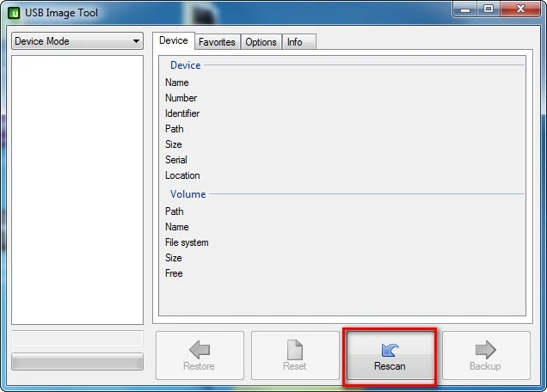This screenshot has height=392, width=547.
Task: Click the Rescan button
Action: [390, 355]
